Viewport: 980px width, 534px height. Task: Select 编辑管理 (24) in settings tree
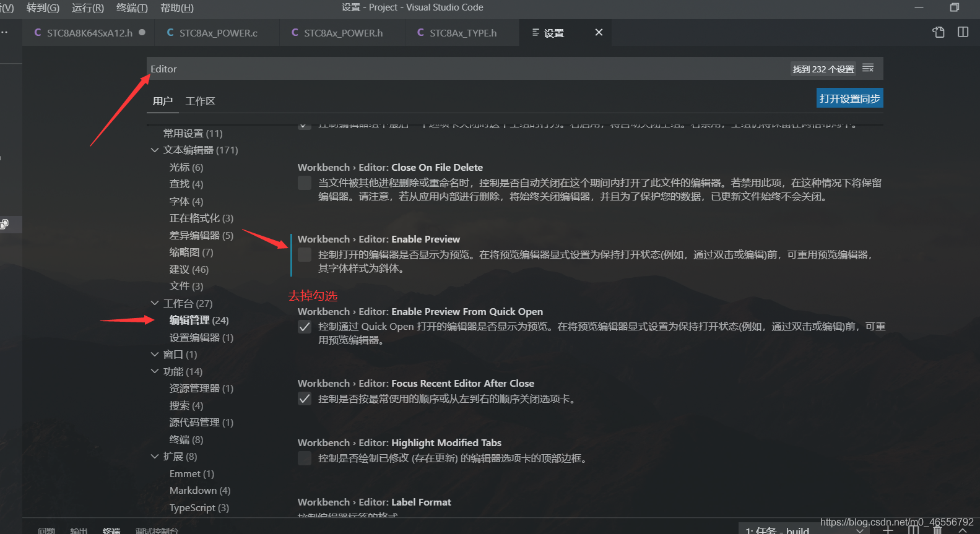point(199,320)
